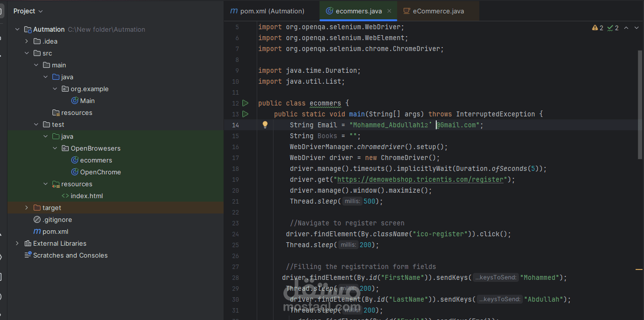Run the main method gutter icon
This screenshot has height=320, width=644.
pos(245,114)
